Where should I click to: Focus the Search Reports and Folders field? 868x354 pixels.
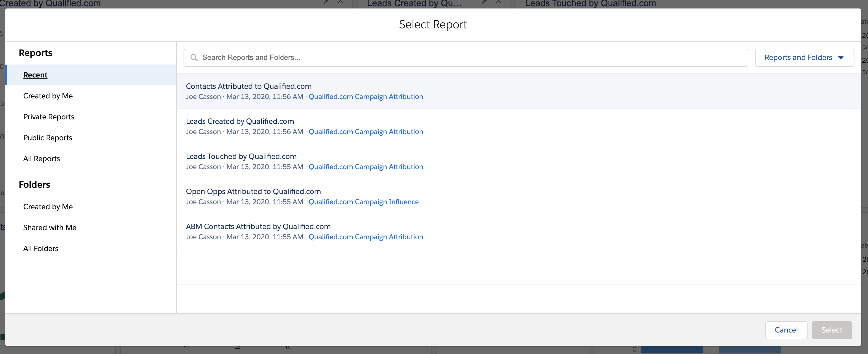click(465, 58)
